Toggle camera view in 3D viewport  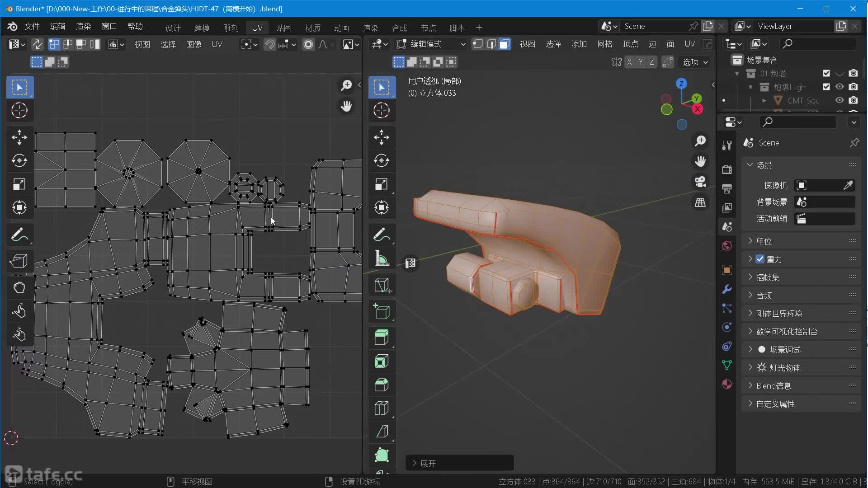700,182
